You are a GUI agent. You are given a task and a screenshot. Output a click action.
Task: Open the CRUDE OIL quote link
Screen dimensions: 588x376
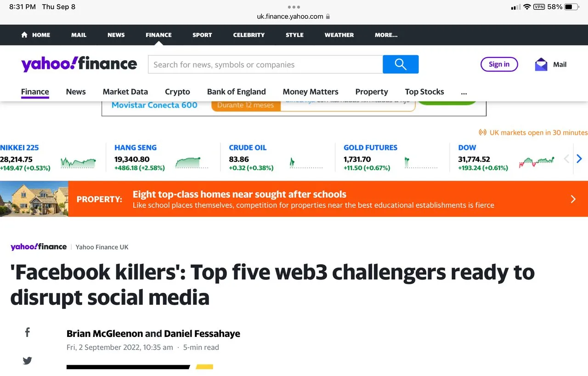(x=248, y=148)
